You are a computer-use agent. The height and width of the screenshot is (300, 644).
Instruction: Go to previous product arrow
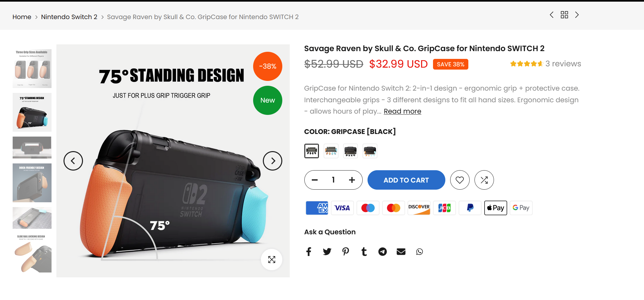(552, 15)
